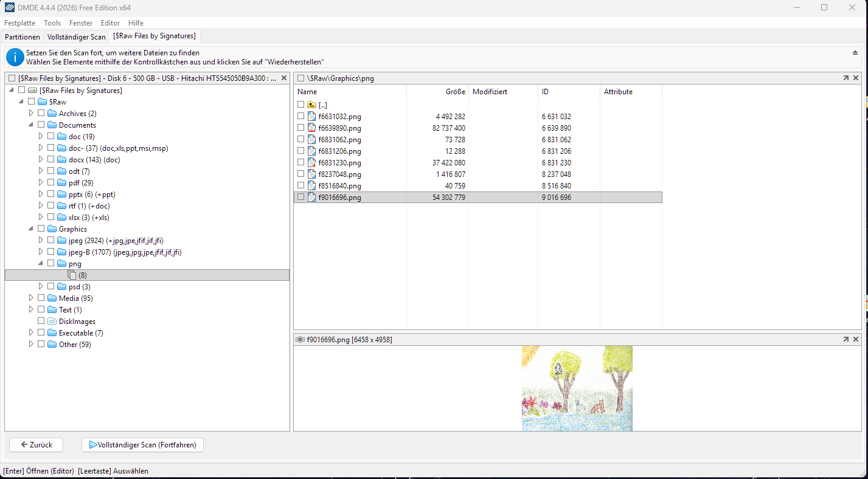Click the Archives folder icon
This screenshot has height=479, width=868.
[52, 113]
